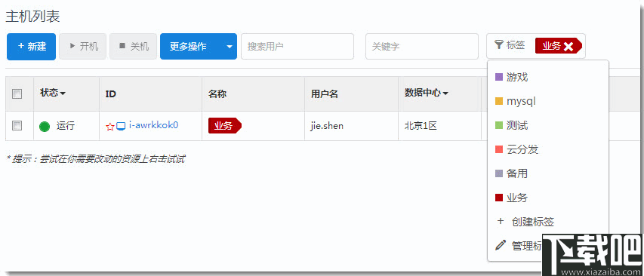Click the jie.shen username cell
Screen dimensions: 644x276
(327, 126)
